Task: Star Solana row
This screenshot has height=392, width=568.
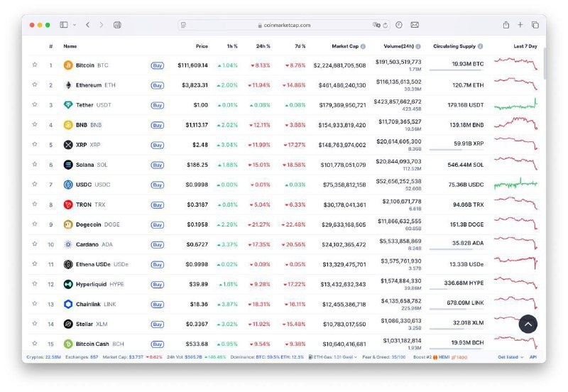Action: point(35,164)
